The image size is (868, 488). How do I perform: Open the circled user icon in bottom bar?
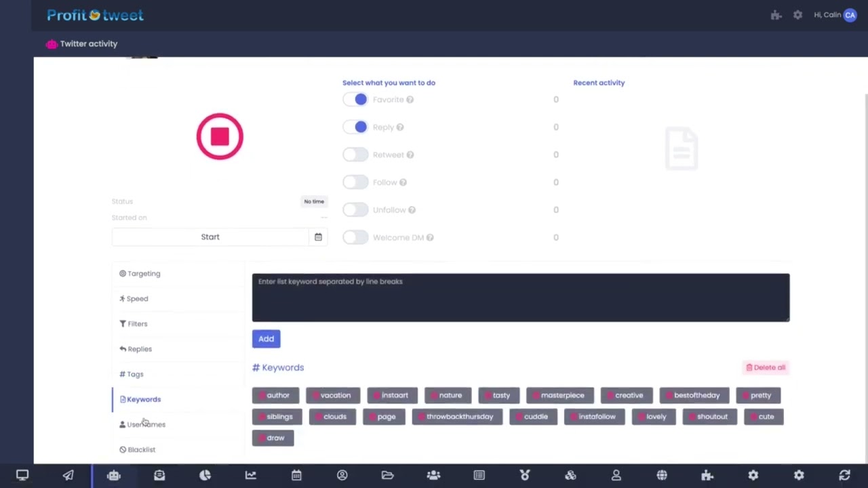click(342, 475)
